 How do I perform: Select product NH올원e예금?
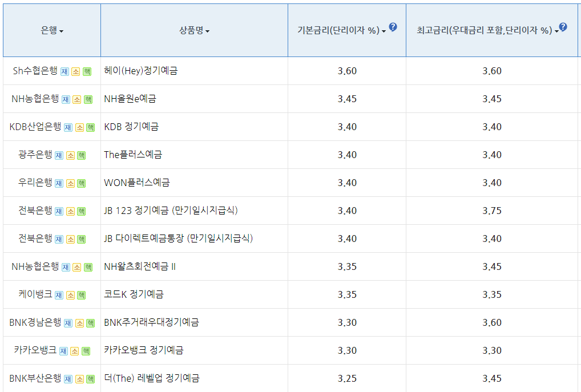130,99
